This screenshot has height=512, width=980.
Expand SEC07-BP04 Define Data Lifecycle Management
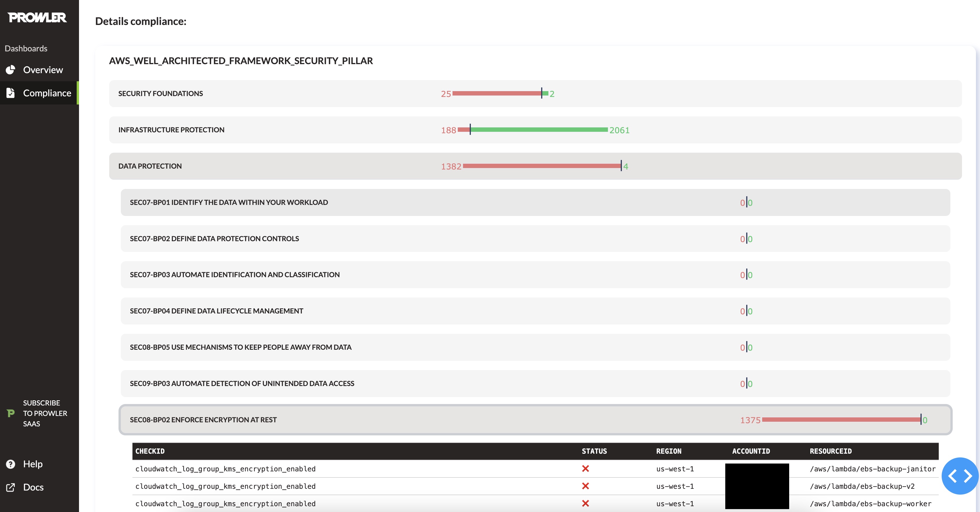tap(535, 311)
